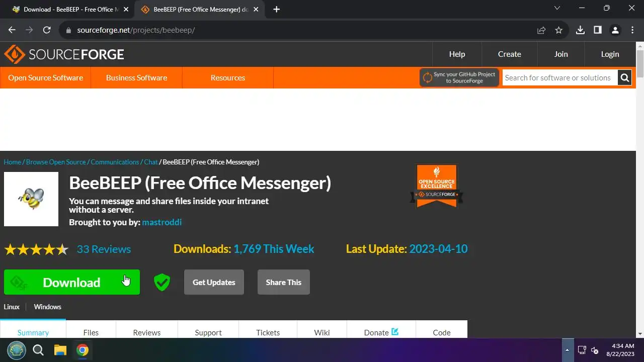Toggle the Chrome side panel icon
This screenshot has height=362, width=644.
(x=598, y=30)
